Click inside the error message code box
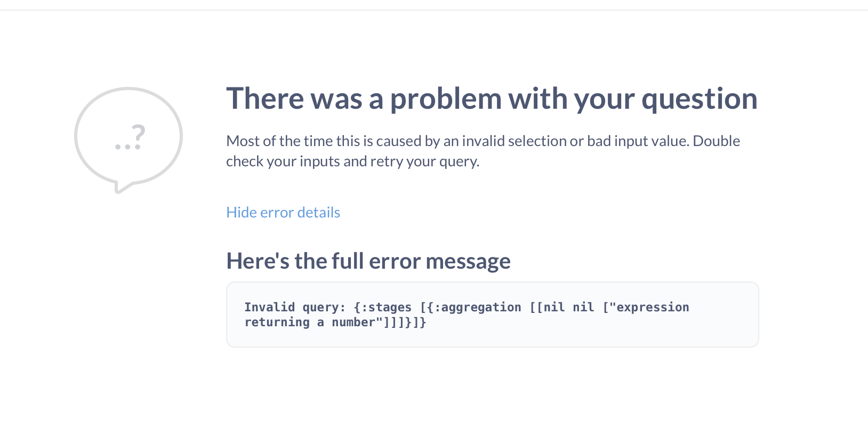The height and width of the screenshot is (435, 868). coord(492,315)
